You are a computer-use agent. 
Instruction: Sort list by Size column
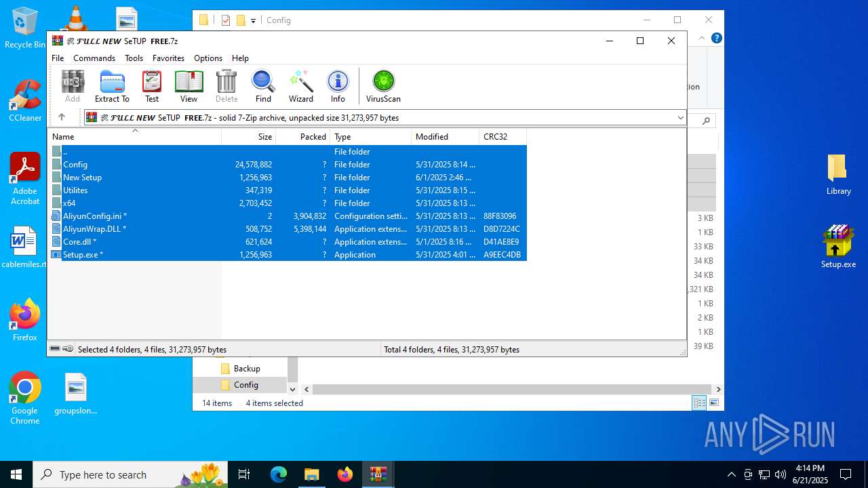[249, 137]
